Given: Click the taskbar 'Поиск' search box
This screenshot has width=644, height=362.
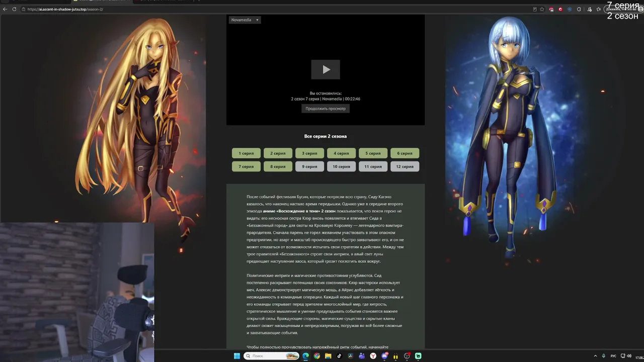Looking at the screenshot, I should (x=272, y=356).
